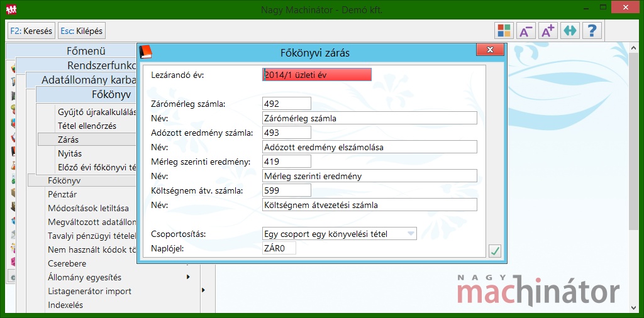Click Adózott eredmény számla field 493
Image resolution: width=644 pixels, height=318 pixels.
coord(287,132)
